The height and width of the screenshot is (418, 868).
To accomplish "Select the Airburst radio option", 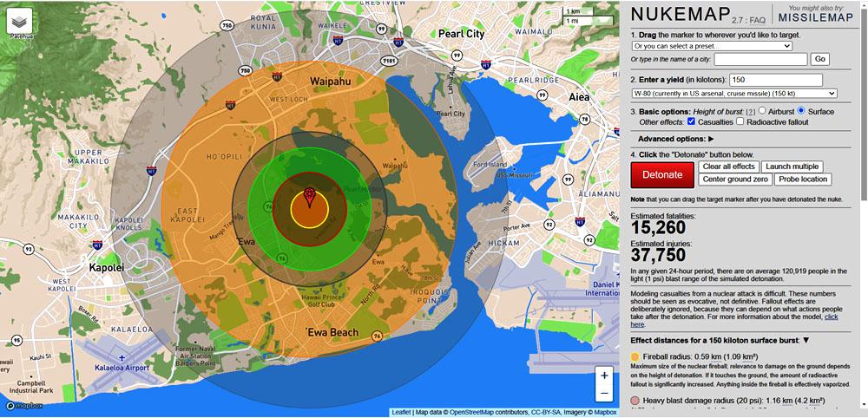I will (x=762, y=111).
